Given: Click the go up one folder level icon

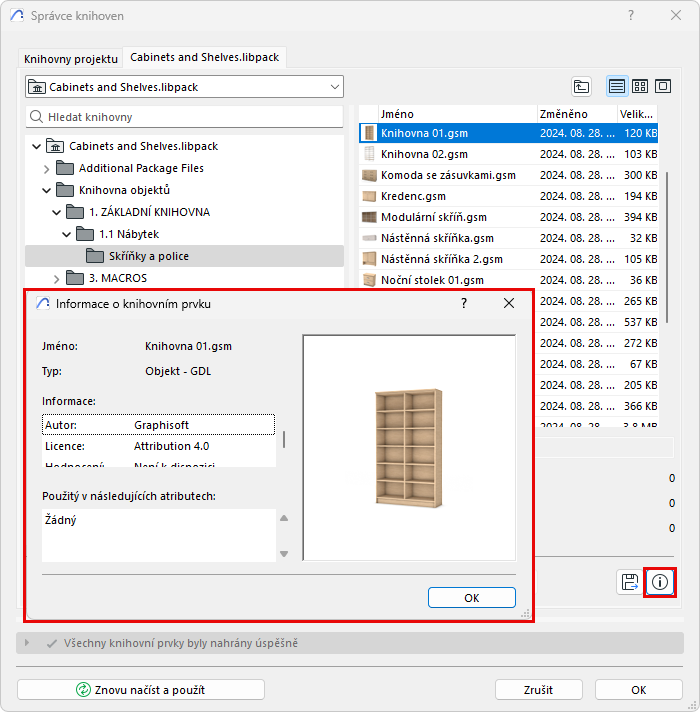Looking at the screenshot, I should (x=581, y=86).
